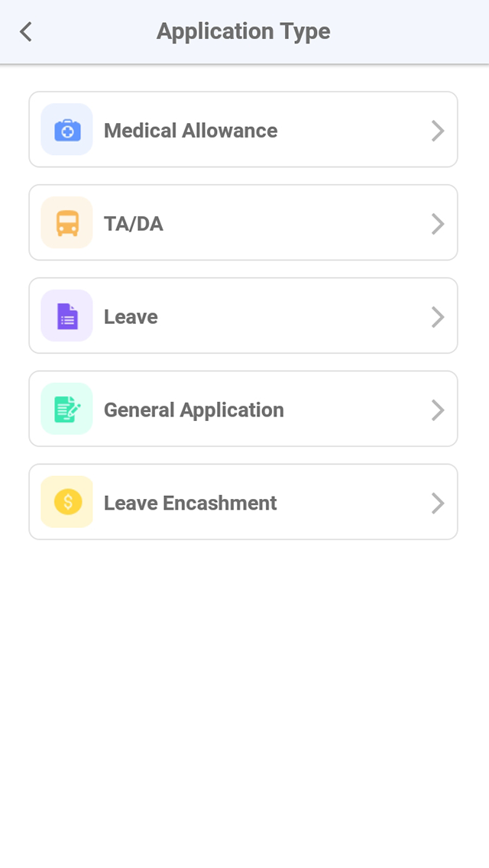This screenshot has height=868, width=489.
Task: Choose the Leave application type
Action: tap(243, 316)
